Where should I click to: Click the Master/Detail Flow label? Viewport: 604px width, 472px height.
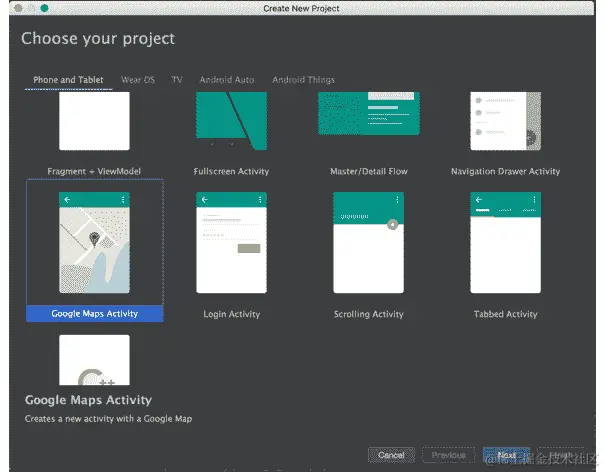[369, 171]
